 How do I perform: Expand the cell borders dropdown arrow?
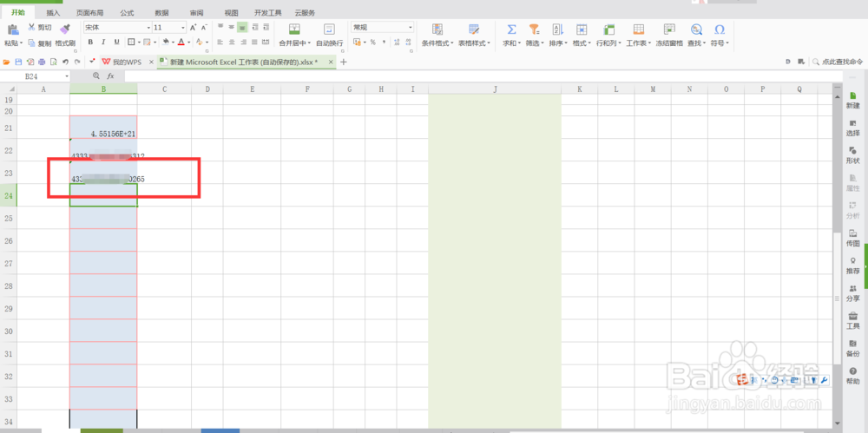138,42
